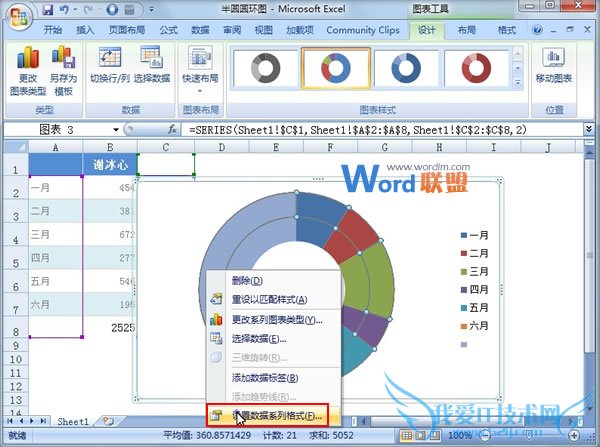Open the chart styles gallery more arrow

(x=517, y=83)
